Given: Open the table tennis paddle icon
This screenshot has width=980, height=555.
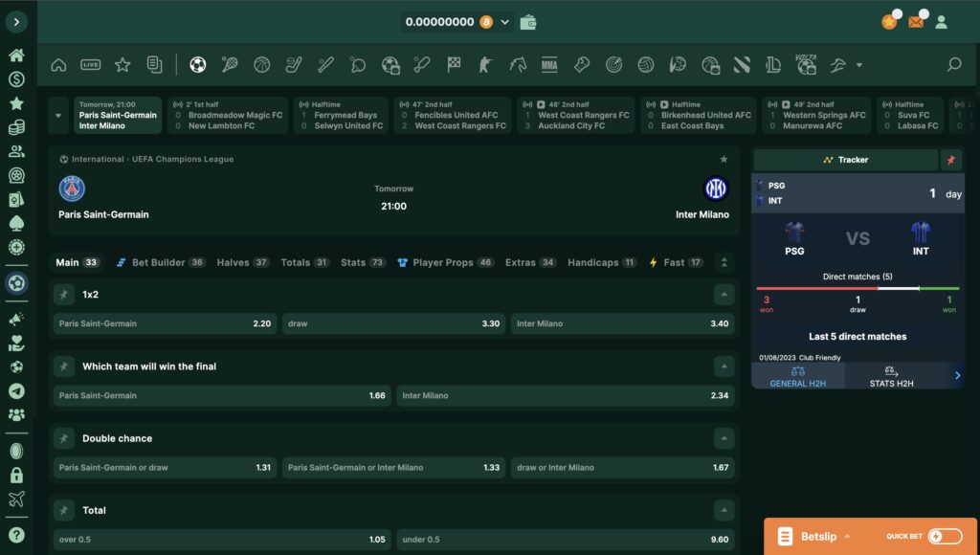Looking at the screenshot, I should (358, 64).
